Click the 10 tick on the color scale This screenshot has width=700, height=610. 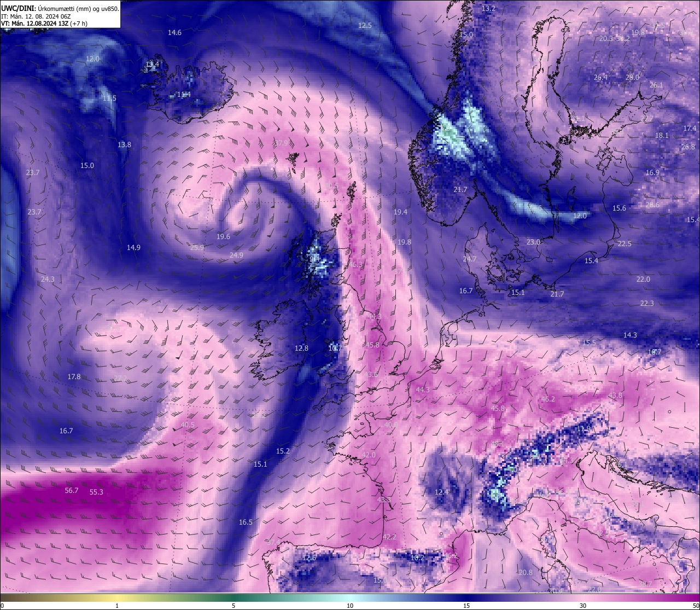(x=350, y=606)
